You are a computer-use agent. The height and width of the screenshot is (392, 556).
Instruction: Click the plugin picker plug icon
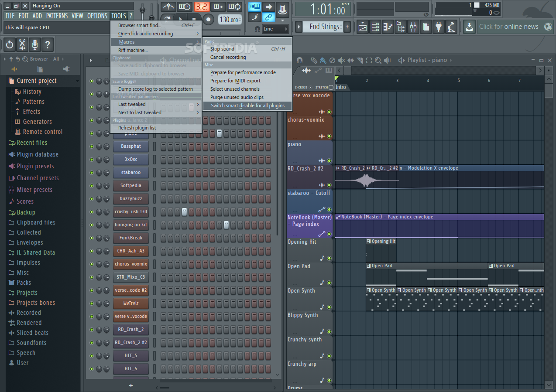pos(439,27)
